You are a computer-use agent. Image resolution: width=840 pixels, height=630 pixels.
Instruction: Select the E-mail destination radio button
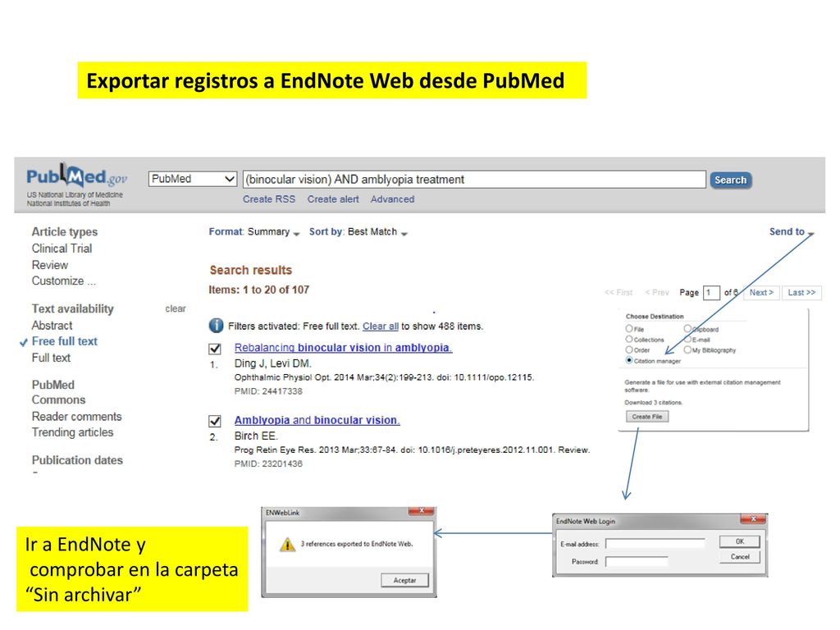click(x=687, y=339)
